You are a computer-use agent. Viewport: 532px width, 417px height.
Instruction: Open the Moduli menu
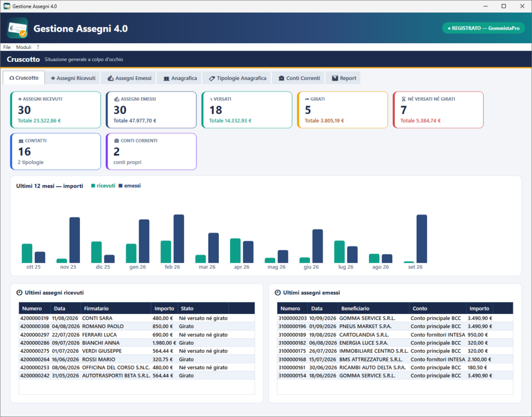point(24,47)
